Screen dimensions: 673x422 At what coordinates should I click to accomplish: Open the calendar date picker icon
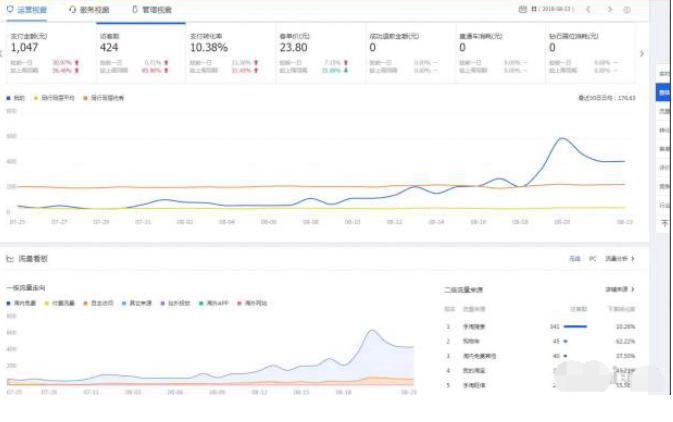point(522,9)
